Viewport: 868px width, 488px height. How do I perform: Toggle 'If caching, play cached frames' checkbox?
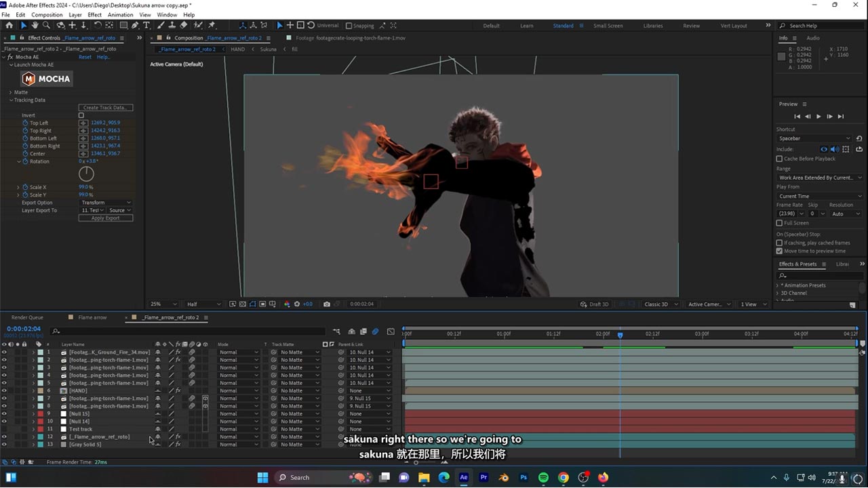pos(779,243)
